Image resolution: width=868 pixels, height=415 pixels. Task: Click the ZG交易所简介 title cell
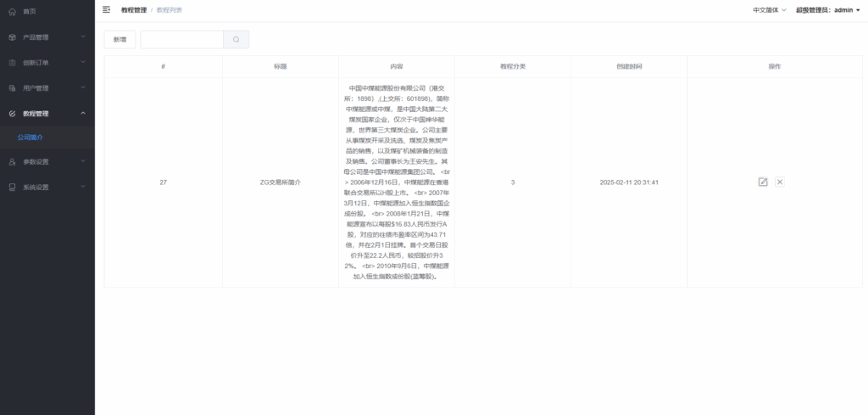tap(280, 182)
